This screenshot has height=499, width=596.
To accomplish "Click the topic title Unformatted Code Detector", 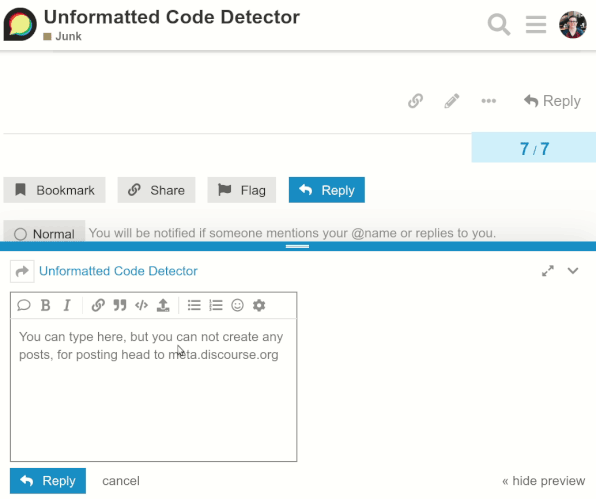I will [172, 17].
